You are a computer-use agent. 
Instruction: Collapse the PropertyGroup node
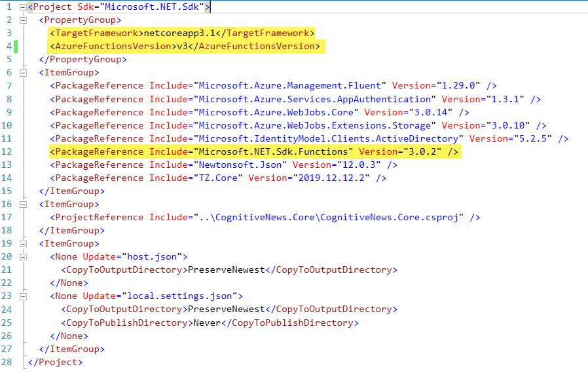coord(23,20)
